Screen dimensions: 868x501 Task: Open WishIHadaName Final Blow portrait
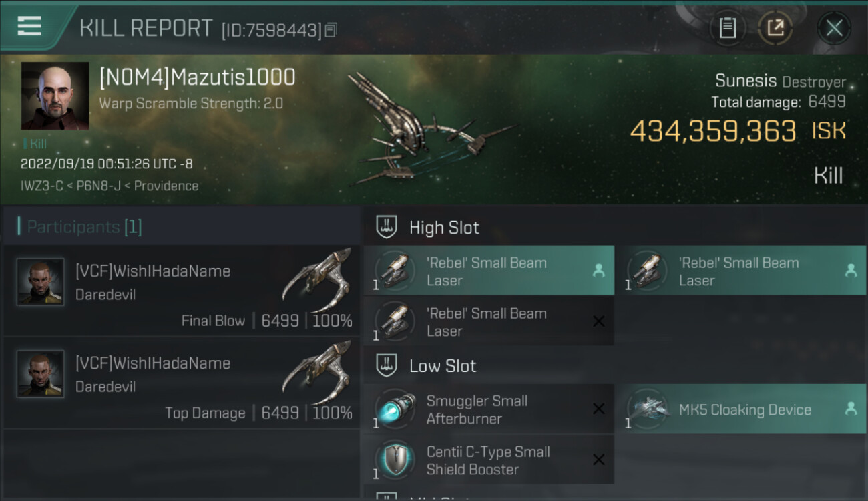pyautogui.click(x=41, y=282)
